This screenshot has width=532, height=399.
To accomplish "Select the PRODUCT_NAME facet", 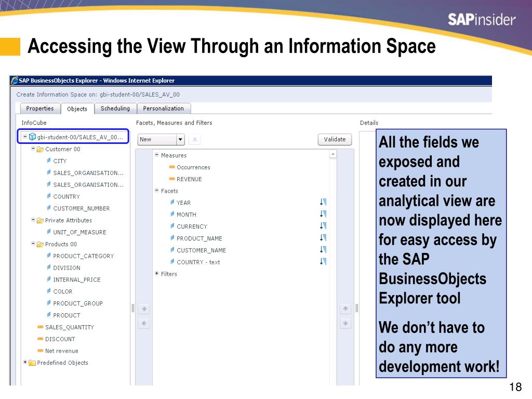I will point(199,238).
